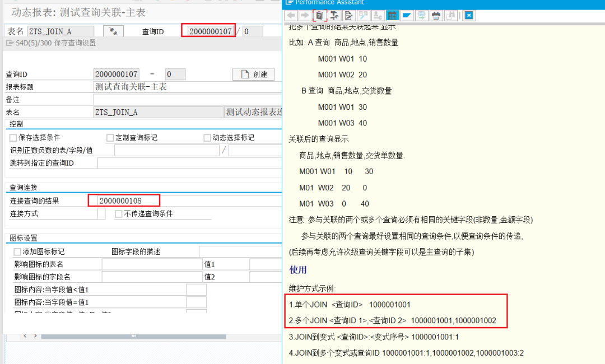Click the 维护方式示例 label

tap(313, 289)
